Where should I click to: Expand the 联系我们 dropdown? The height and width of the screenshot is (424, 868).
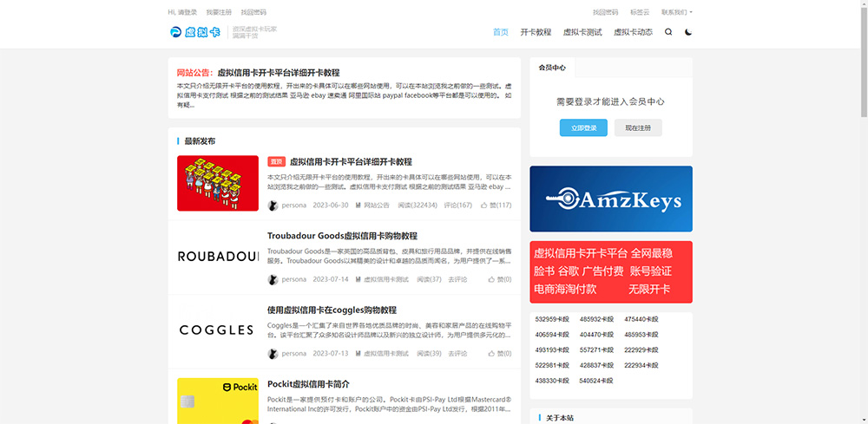pyautogui.click(x=676, y=12)
